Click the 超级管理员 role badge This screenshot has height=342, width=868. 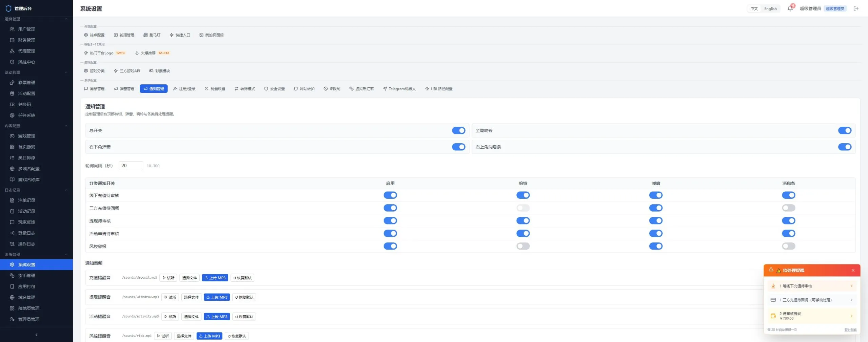click(835, 8)
